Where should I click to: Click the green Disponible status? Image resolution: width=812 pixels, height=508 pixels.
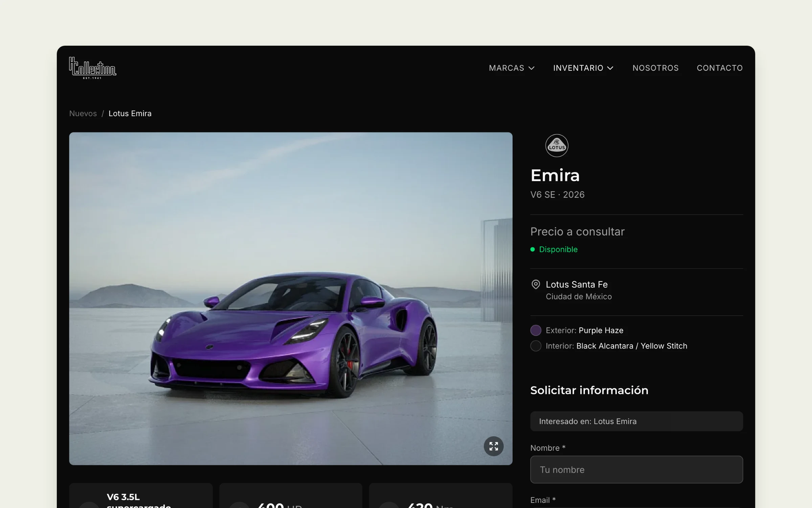(x=554, y=249)
